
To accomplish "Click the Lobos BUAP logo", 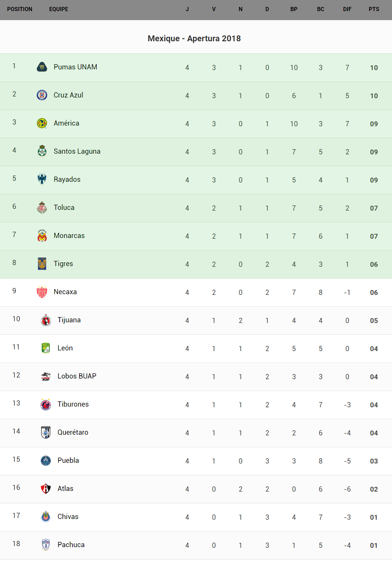I will (46, 376).
